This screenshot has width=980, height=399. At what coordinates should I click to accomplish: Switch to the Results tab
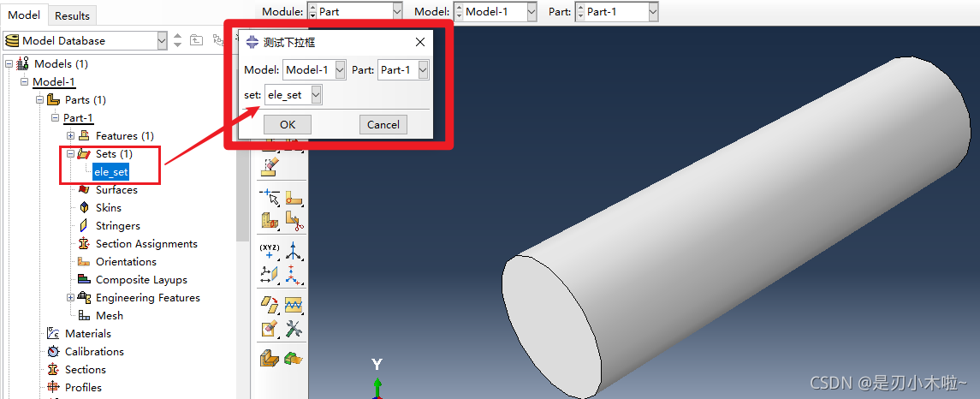tap(73, 15)
